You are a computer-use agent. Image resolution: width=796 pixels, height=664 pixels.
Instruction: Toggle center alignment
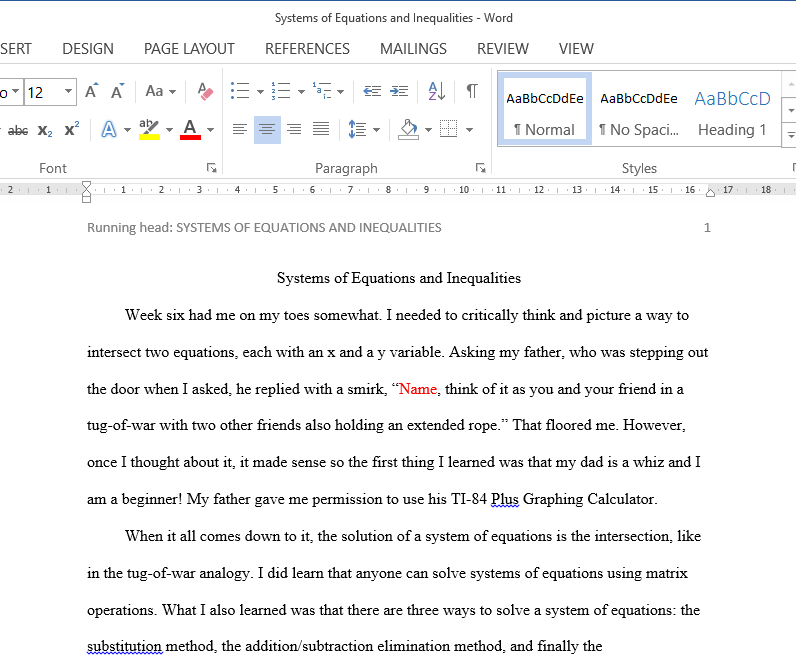(x=267, y=129)
